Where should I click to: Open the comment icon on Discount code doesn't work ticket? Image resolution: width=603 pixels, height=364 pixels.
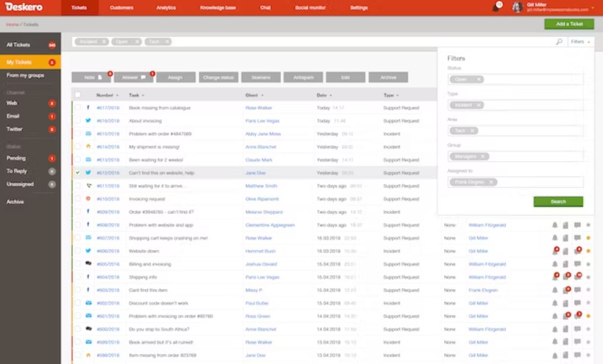[x=578, y=303]
